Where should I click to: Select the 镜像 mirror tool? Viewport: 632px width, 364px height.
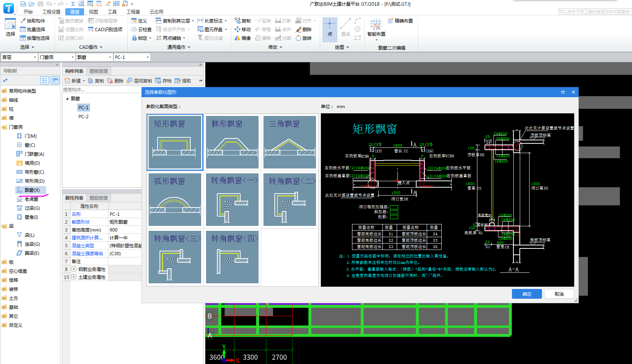coord(242,38)
